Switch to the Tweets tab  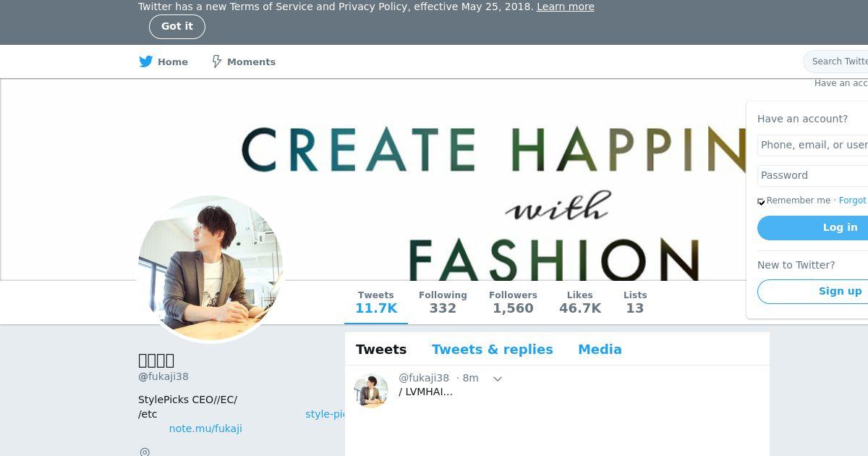(x=381, y=350)
